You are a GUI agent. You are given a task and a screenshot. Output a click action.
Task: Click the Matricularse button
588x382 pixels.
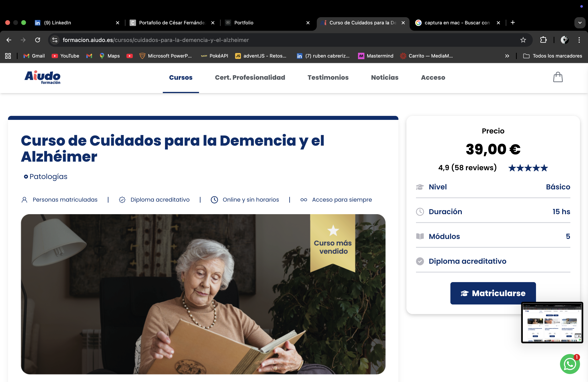tap(493, 293)
